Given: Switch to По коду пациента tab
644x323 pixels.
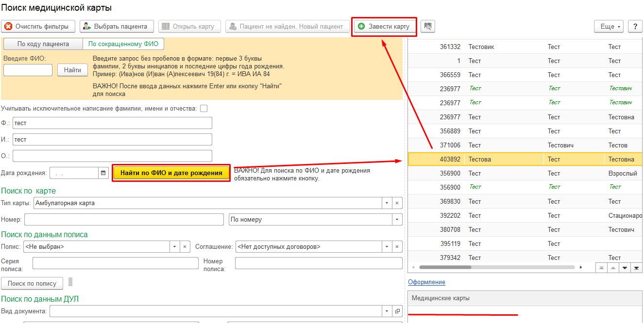Looking at the screenshot, I should point(43,44).
